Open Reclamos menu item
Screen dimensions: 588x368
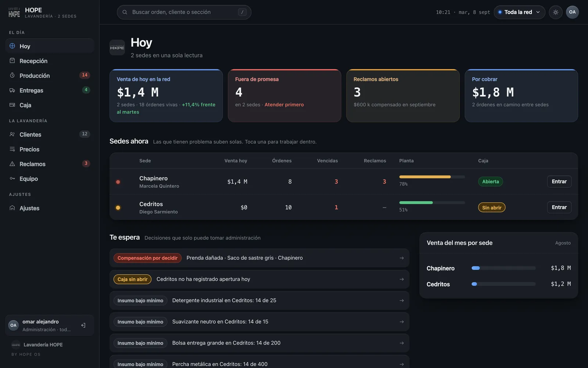[x=50, y=164]
